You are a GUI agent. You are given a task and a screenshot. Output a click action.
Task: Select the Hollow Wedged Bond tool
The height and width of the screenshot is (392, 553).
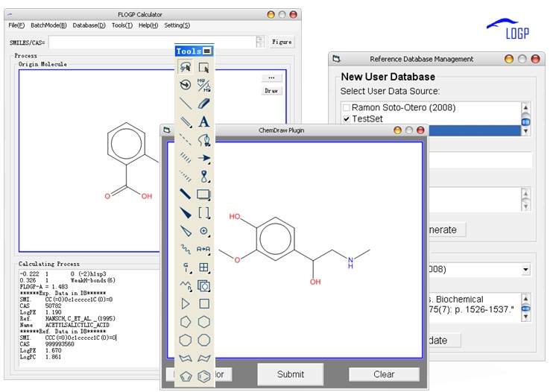coord(185,231)
